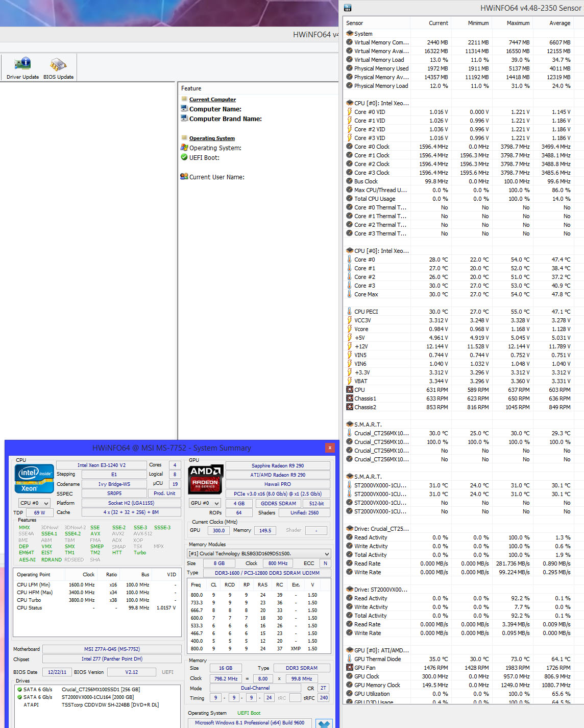Click the thermometer icon next to Core Max

tap(350, 294)
